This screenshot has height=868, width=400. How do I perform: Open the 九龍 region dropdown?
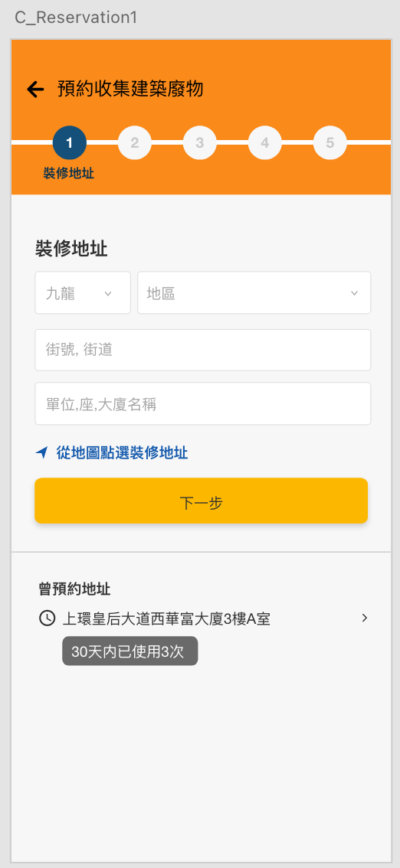(x=83, y=293)
